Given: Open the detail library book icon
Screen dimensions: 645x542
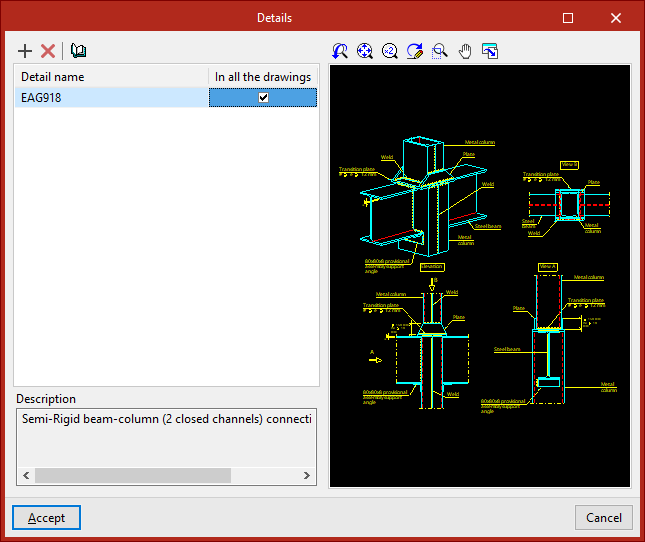Looking at the screenshot, I should [x=79, y=51].
